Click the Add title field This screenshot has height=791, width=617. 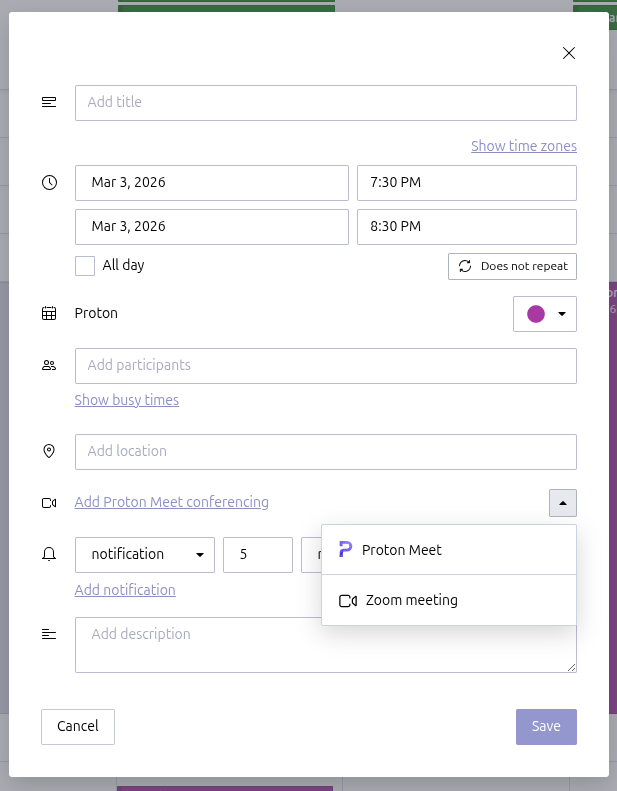(325, 103)
